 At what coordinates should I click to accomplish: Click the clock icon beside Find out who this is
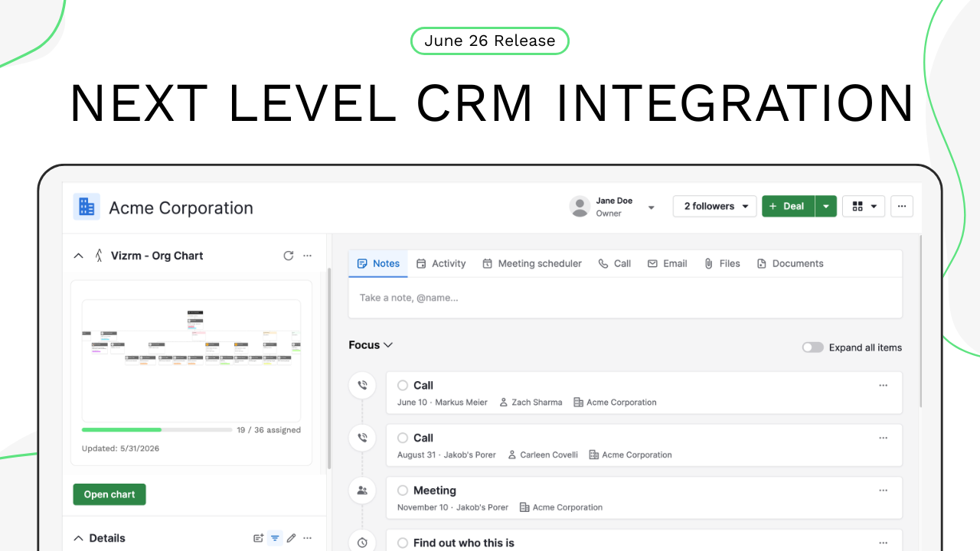(x=362, y=543)
